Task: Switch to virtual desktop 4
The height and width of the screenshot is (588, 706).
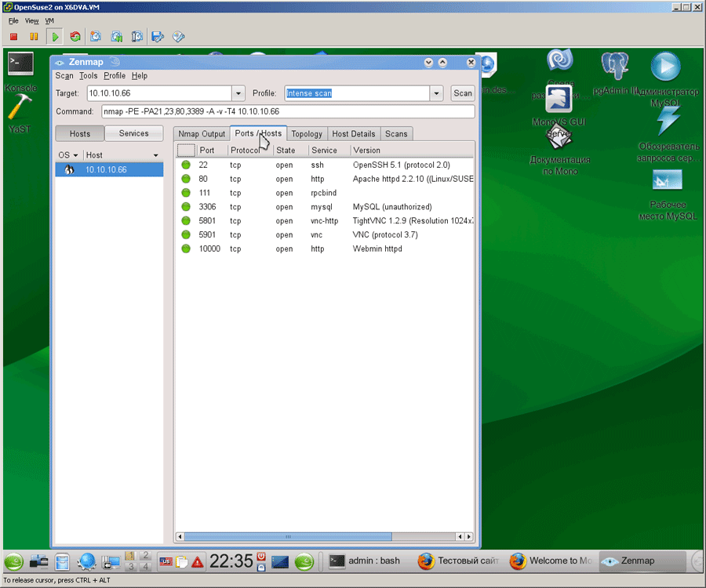Action: (x=145, y=566)
